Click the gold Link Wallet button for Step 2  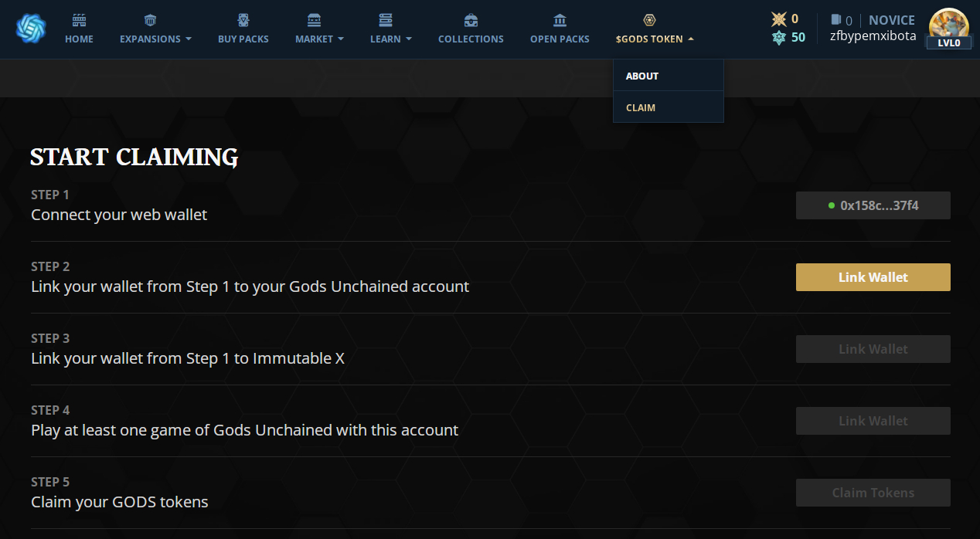(x=873, y=277)
